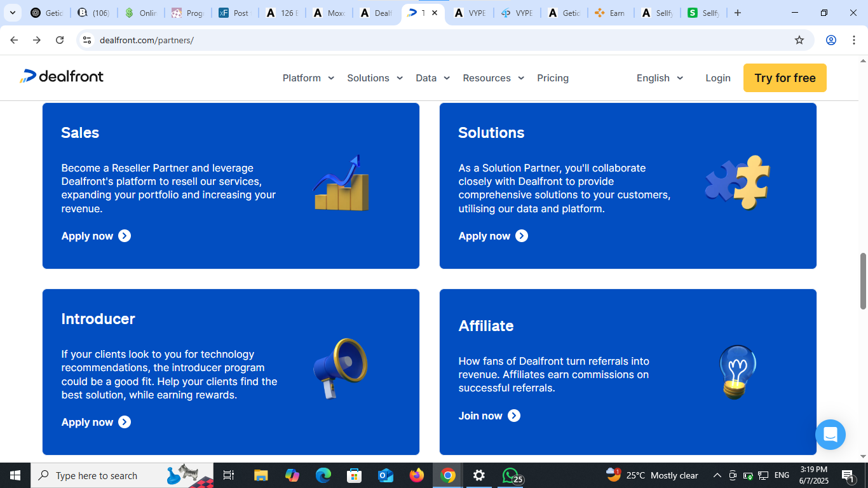This screenshot has width=868, height=488.
Task: Switch to the first Sellfy tab
Action: pos(657,13)
